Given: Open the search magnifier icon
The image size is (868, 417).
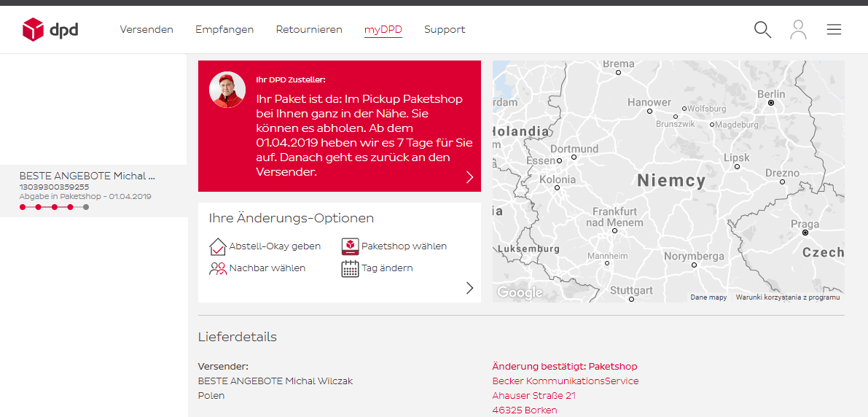Looking at the screenshot, I should click(762, 30).
